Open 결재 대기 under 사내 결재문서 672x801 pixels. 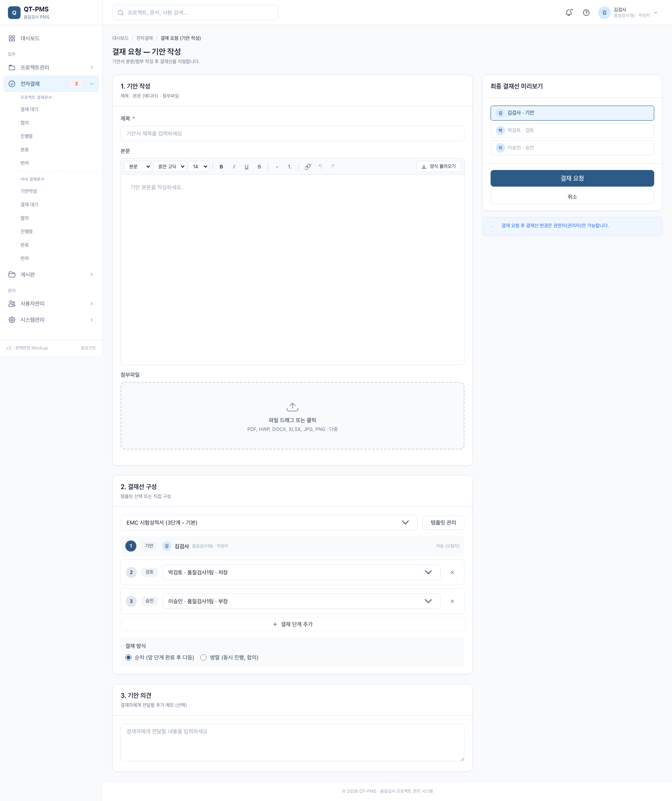[29, 205]
